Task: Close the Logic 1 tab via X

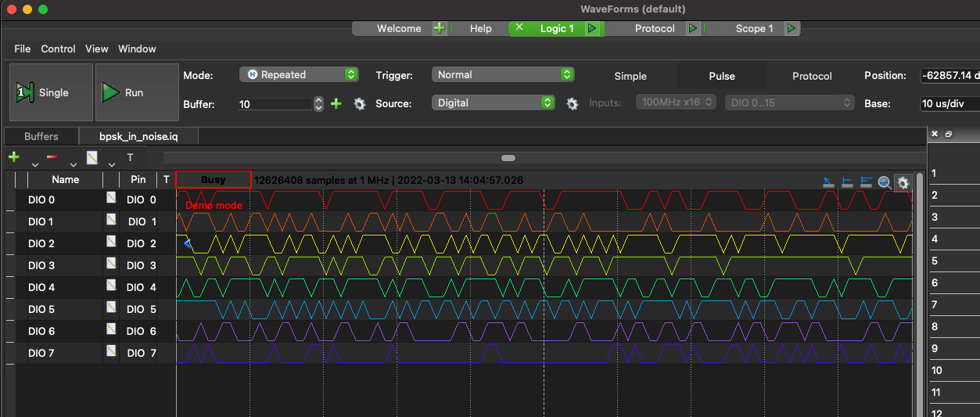Action: click(x=519, y=28)
